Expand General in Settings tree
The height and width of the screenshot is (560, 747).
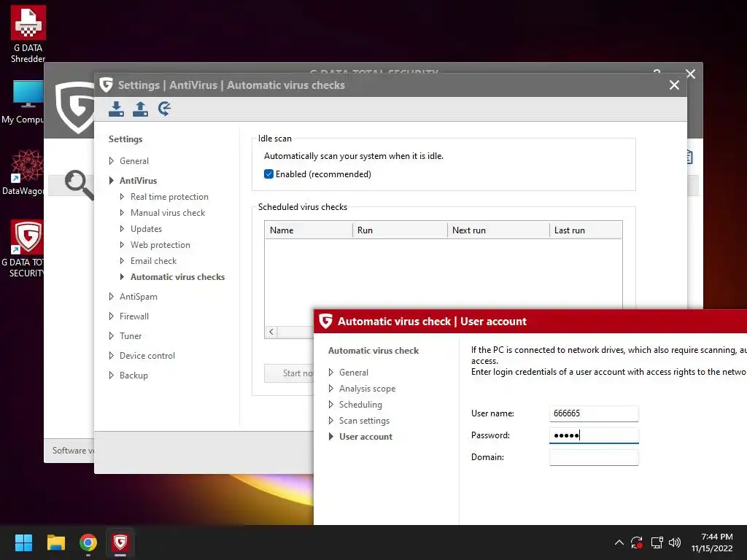point(111,161)
